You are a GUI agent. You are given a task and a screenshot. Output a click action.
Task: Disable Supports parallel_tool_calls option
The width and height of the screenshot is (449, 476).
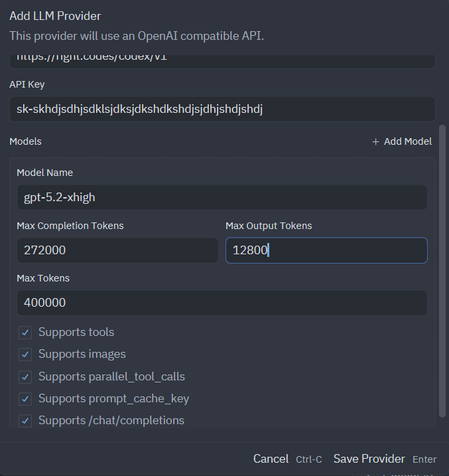click(x=25, y=377)
